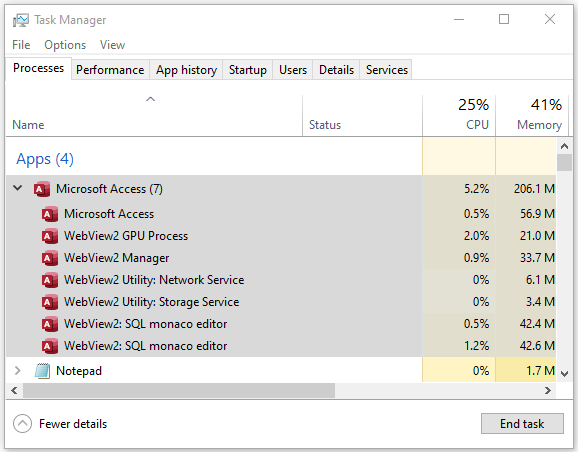Image resolution: width=578 pixels, height=452 pixels.
Task: Open the View menu
Action: [112, 45]
